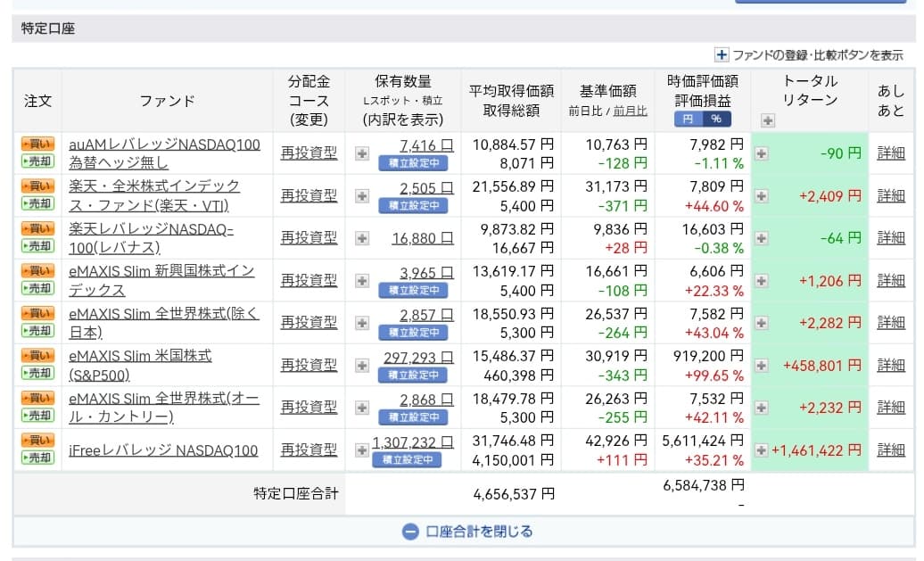The image size is (924, 561).
Task: Switch 評価損益 display to 円
Action: [x=688, y=119]
